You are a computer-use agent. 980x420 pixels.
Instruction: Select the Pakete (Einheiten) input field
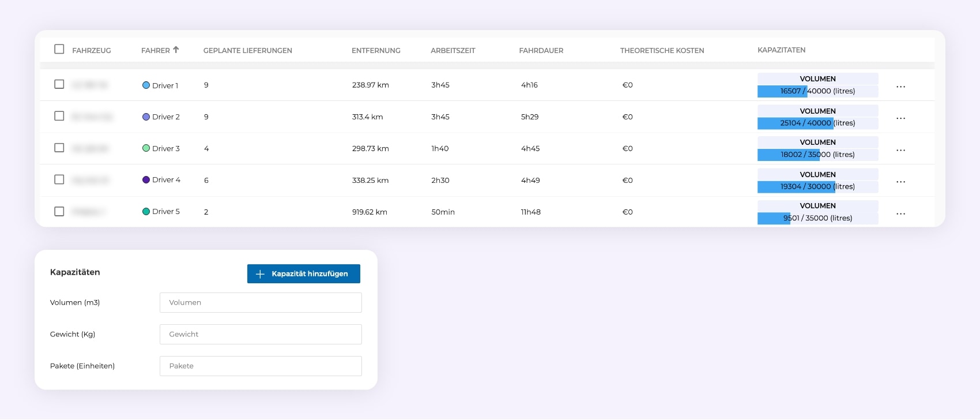point(261,366)
